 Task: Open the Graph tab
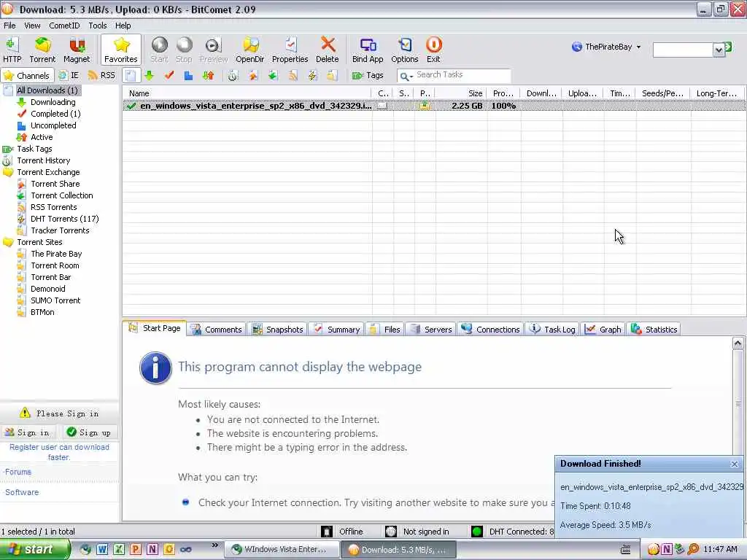pos(603,329)
